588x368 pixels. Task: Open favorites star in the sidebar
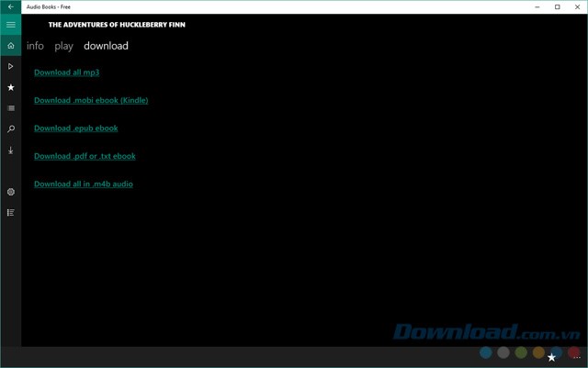11,87
